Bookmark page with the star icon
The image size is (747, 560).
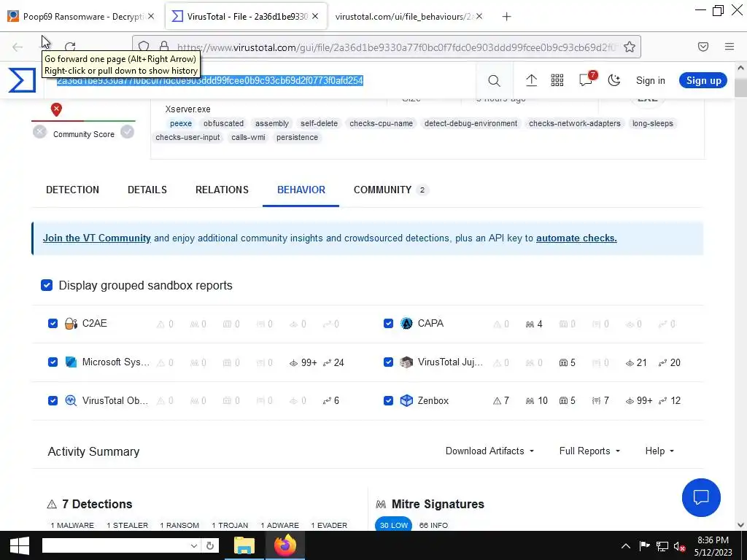(630, 47)
